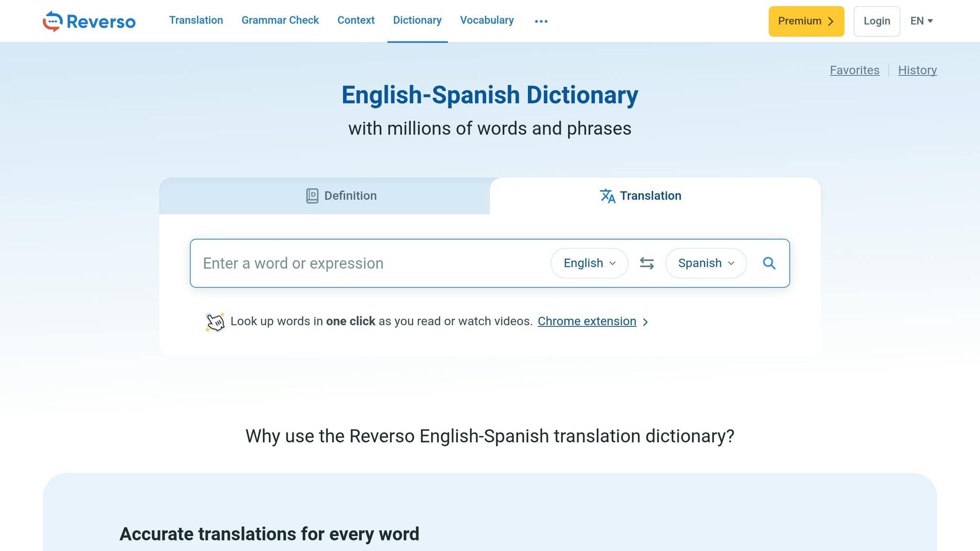Open the Spanish target language dropdown

706,263
